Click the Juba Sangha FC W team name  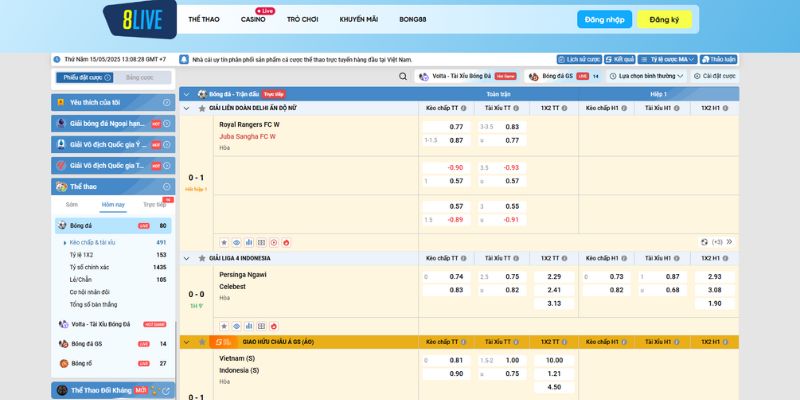pos(247,136)
